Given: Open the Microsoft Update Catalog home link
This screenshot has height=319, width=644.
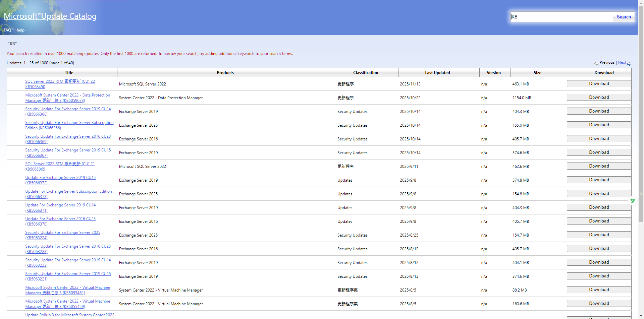Looking at the screenshot, I should click(50, 16).
